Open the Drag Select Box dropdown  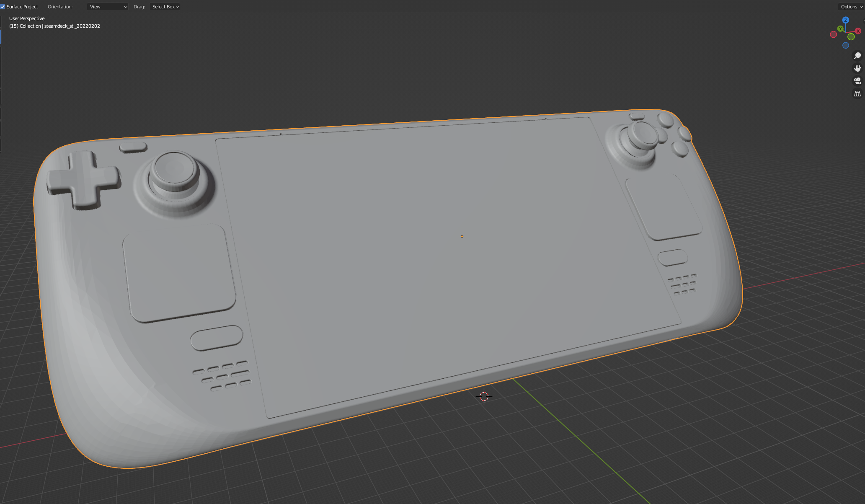165,7
